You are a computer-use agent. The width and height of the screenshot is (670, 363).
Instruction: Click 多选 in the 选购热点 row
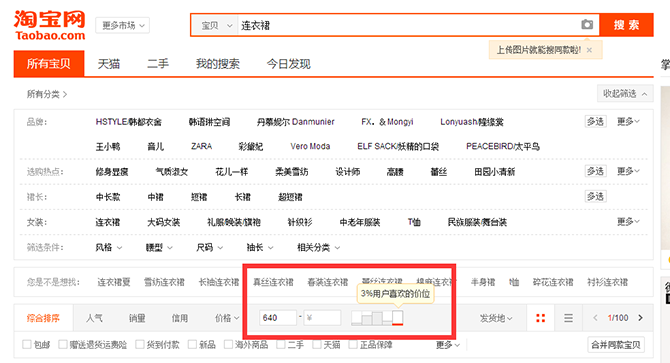point(595,171)
